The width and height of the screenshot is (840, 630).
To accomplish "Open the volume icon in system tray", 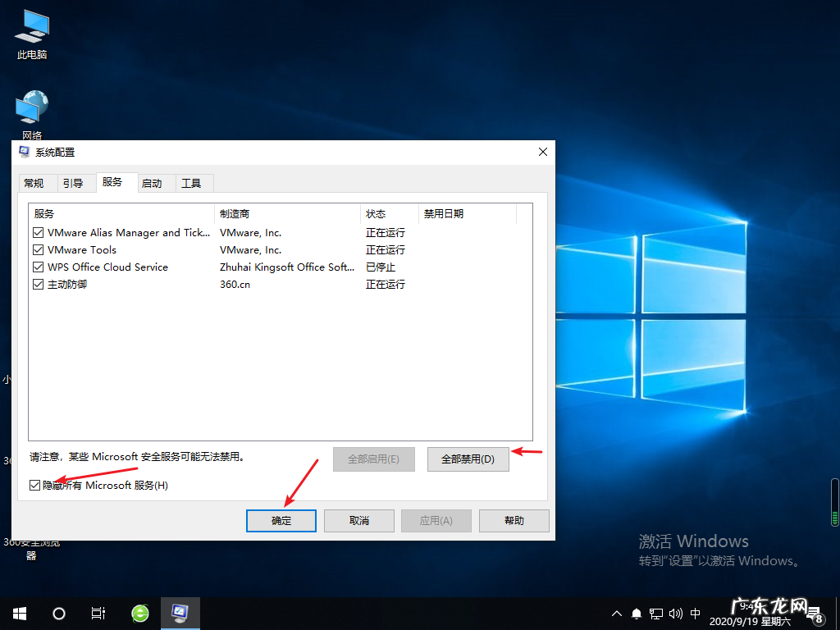I will coord(674,613).
